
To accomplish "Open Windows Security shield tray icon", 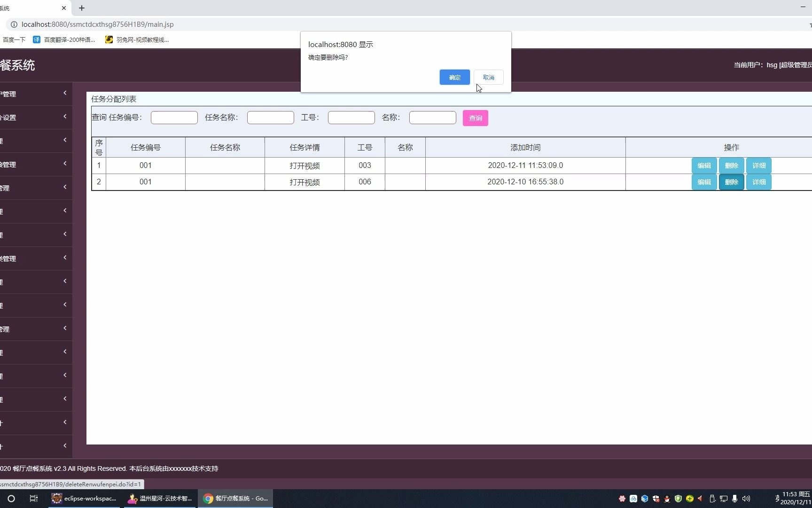I will coord(656,499).
